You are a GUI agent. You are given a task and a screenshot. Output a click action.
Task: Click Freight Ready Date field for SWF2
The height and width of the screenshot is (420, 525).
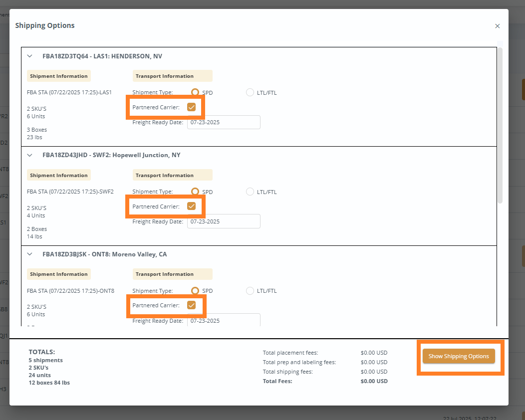[224, 221]
